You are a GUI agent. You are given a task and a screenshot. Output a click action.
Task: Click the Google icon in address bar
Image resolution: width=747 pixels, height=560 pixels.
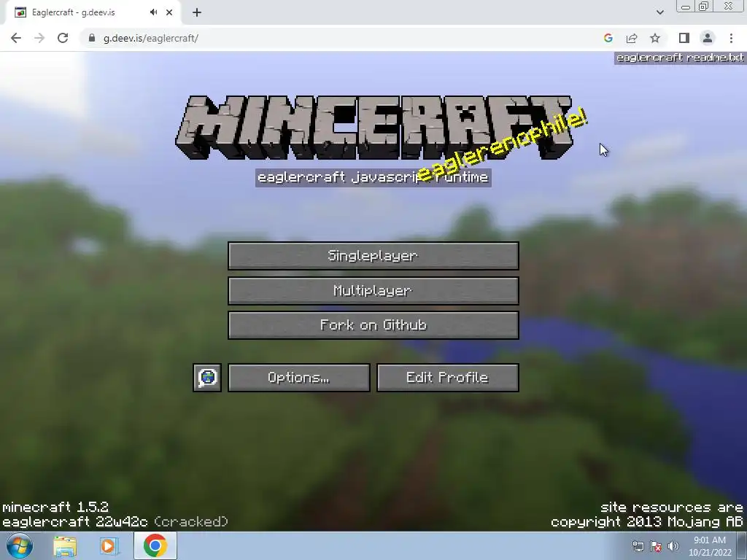click(x=608, y=38)
